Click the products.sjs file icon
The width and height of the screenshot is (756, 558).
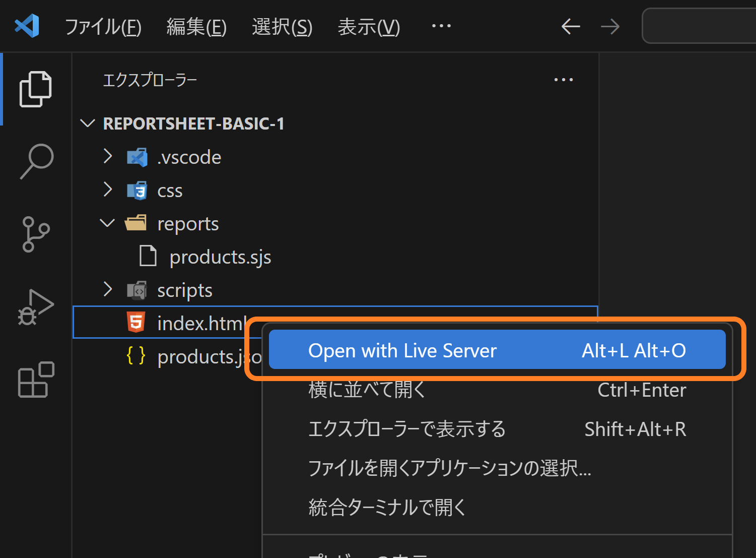148,256
